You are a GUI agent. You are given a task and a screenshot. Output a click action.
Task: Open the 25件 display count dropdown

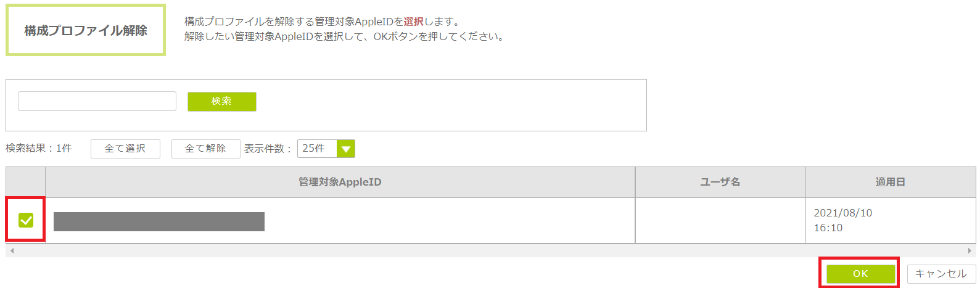click(x=318, y=149)
